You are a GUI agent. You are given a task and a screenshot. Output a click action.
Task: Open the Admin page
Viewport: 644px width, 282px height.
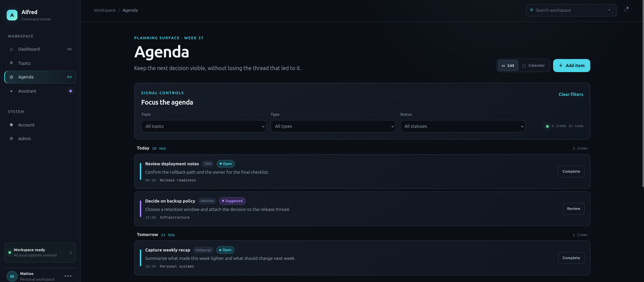pos(40,138)
